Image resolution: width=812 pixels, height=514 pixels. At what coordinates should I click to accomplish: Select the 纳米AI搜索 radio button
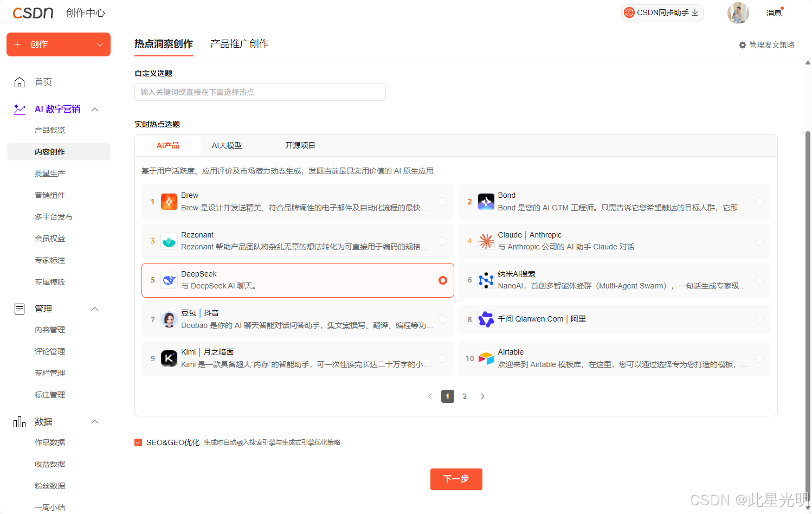click(x=759, y=280)
